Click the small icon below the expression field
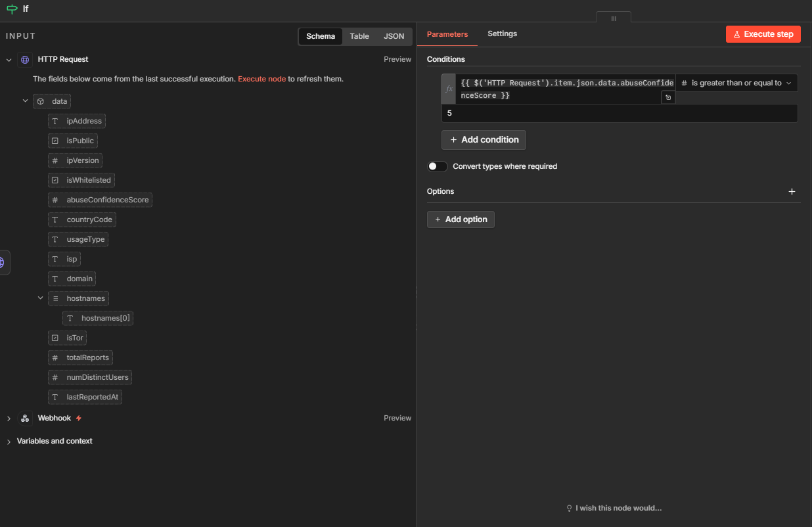Viewport: 812px width, 527px height. click(668, 98)
